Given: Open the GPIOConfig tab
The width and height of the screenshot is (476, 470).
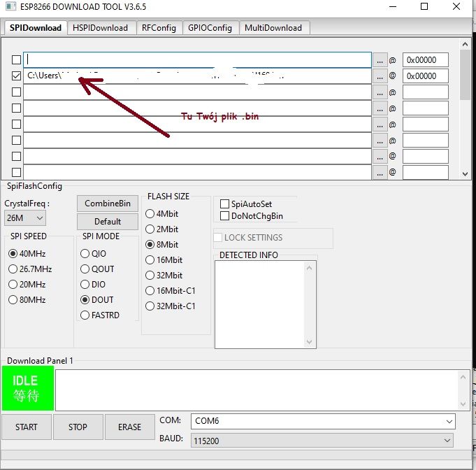Looking at the screenshot, I should 210,28.
